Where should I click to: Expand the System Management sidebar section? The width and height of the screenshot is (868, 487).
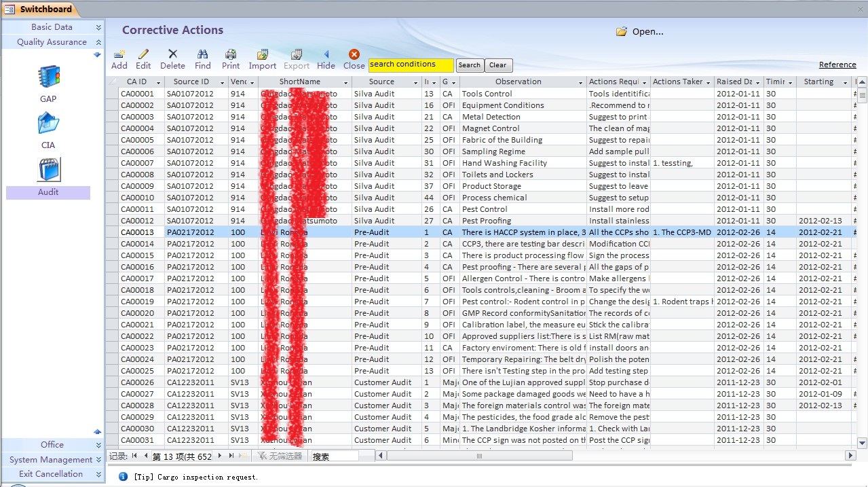tap(52, 460)
